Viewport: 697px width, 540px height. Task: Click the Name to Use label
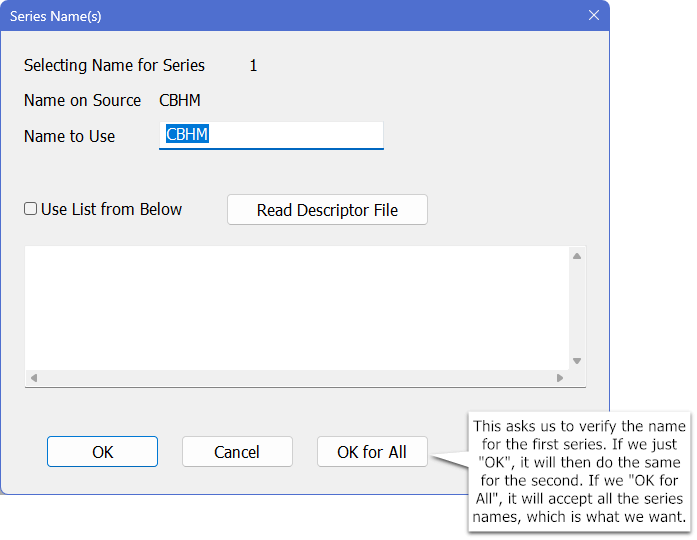point(69,136)
